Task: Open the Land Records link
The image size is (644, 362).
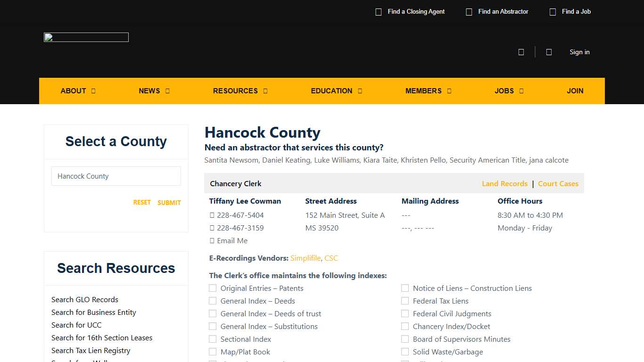Action: point(504,183)
